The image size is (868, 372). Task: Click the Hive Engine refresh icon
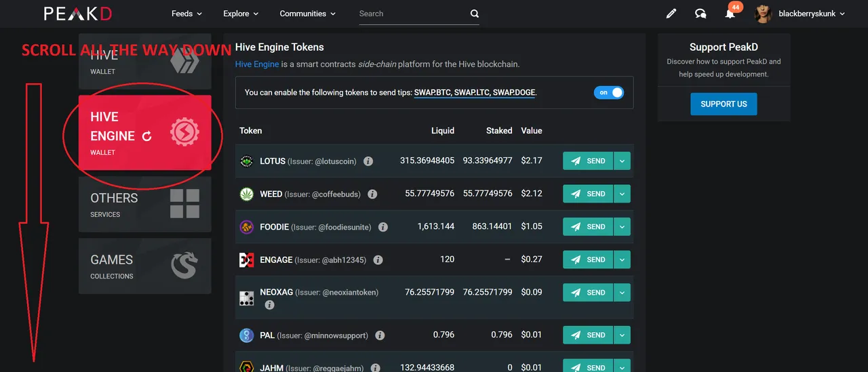pos(146,136)
